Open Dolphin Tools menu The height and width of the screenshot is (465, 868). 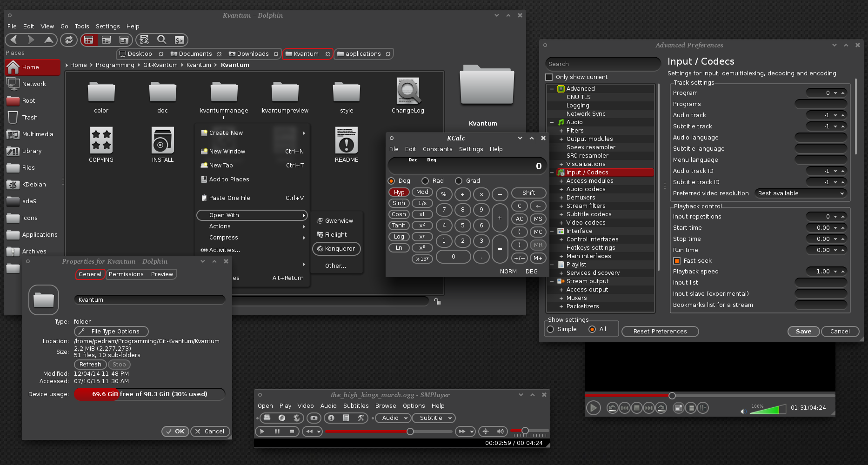(82, 27)
